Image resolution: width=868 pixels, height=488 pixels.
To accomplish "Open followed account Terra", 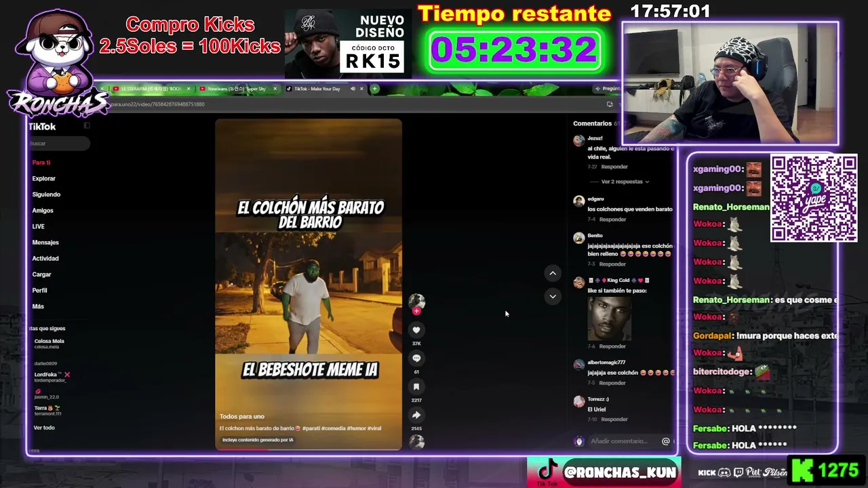I will coord(47,411).
